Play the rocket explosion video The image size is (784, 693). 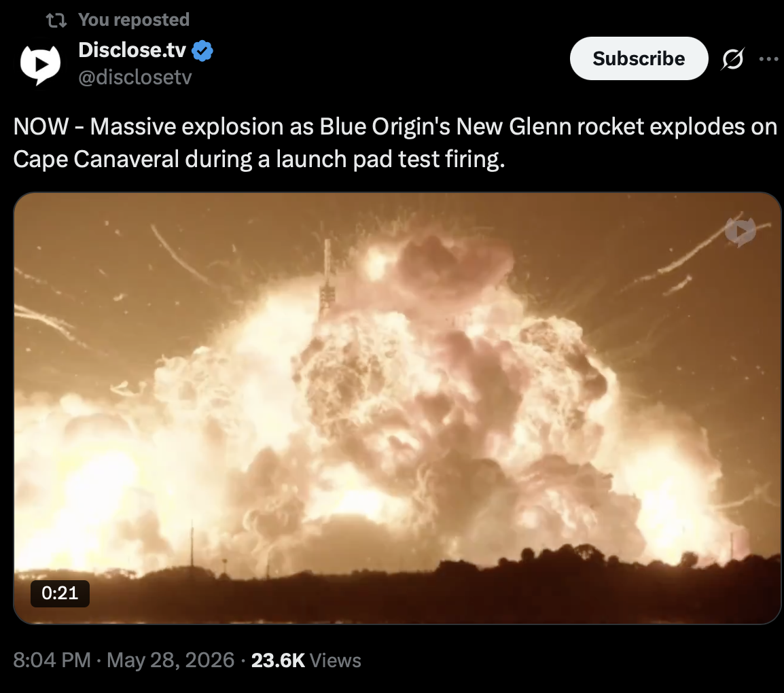(x=397, y=408)
